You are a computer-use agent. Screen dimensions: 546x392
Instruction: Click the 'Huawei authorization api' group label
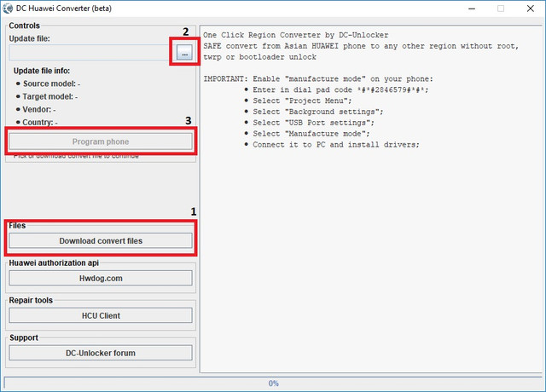[54, 263]
